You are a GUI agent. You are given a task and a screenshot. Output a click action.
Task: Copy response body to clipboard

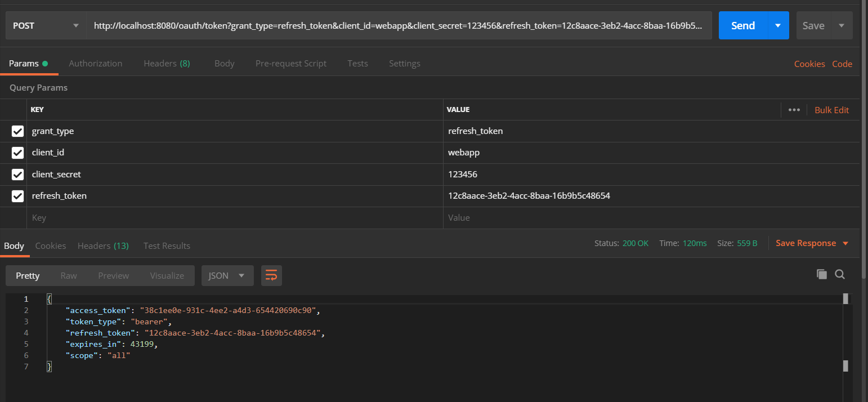[x=822, y=274]
